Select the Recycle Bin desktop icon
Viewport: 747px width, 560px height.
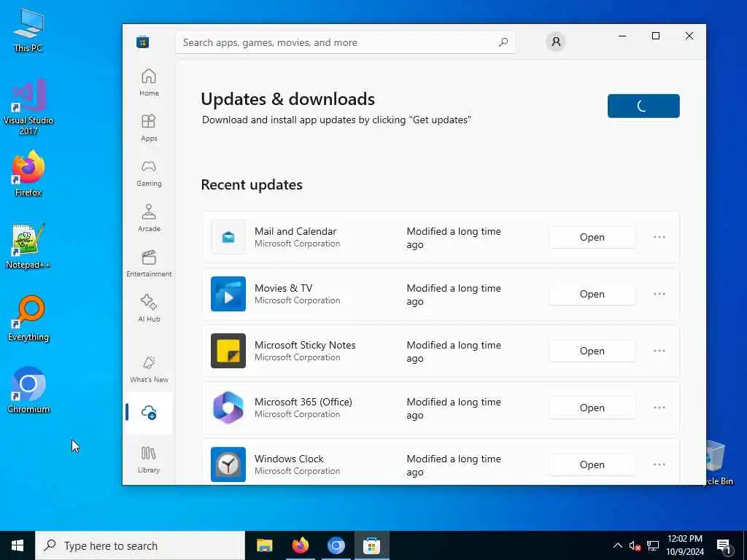coord(719,463)
